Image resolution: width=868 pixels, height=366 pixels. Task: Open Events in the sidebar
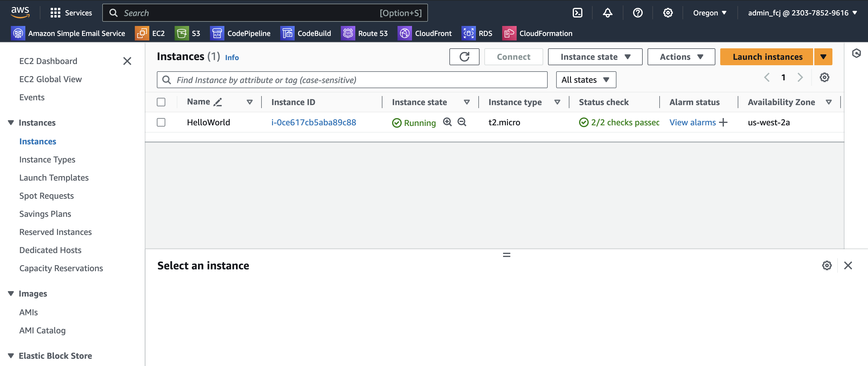coord(32,97)
